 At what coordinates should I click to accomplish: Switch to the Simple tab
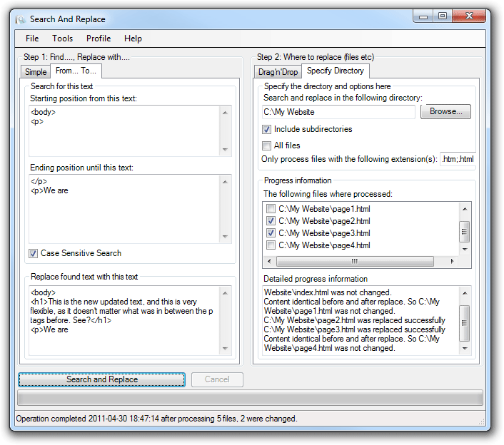(x=35, y=72)
